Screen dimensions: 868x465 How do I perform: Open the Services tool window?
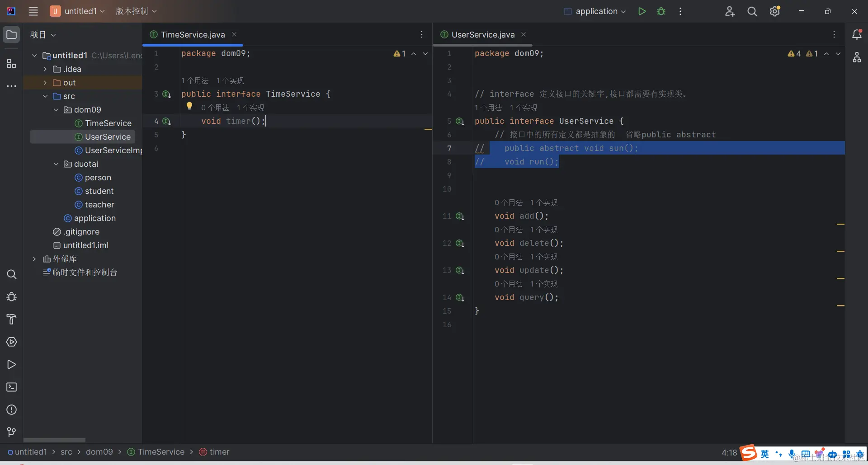[11, 342]
